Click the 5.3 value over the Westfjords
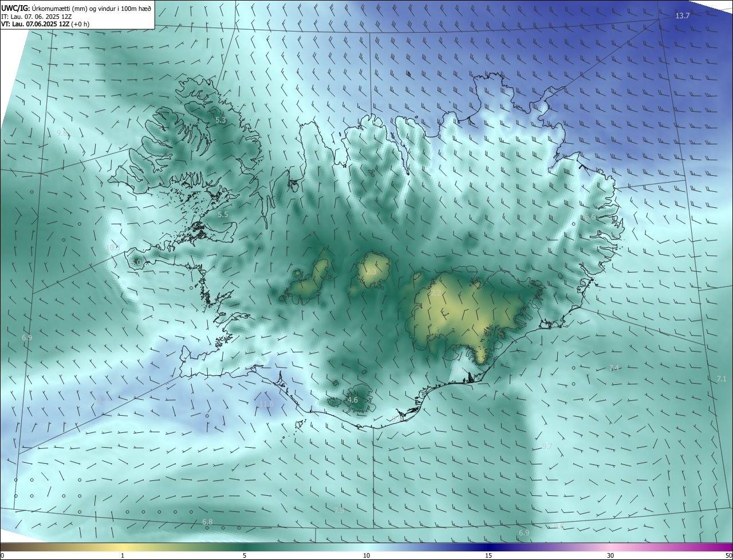The image size is (733, 560). pyautogui.click(x=220, y=120)
